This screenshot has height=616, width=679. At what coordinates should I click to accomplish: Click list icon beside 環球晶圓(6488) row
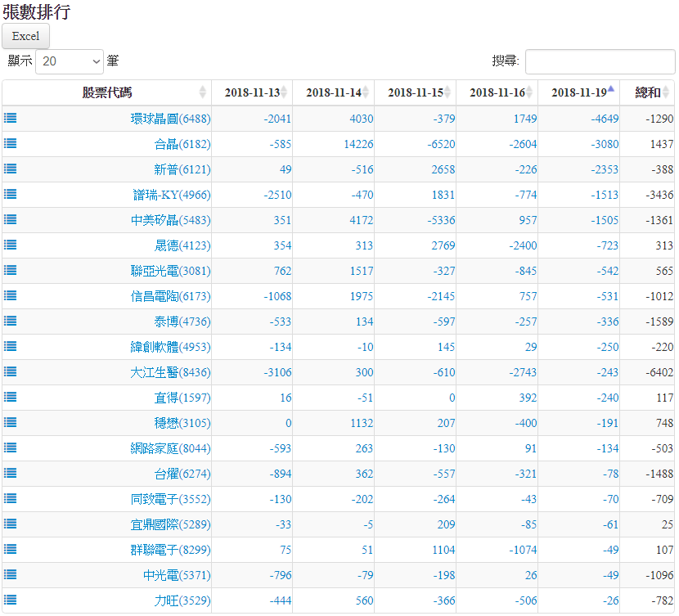pos(10,118)
